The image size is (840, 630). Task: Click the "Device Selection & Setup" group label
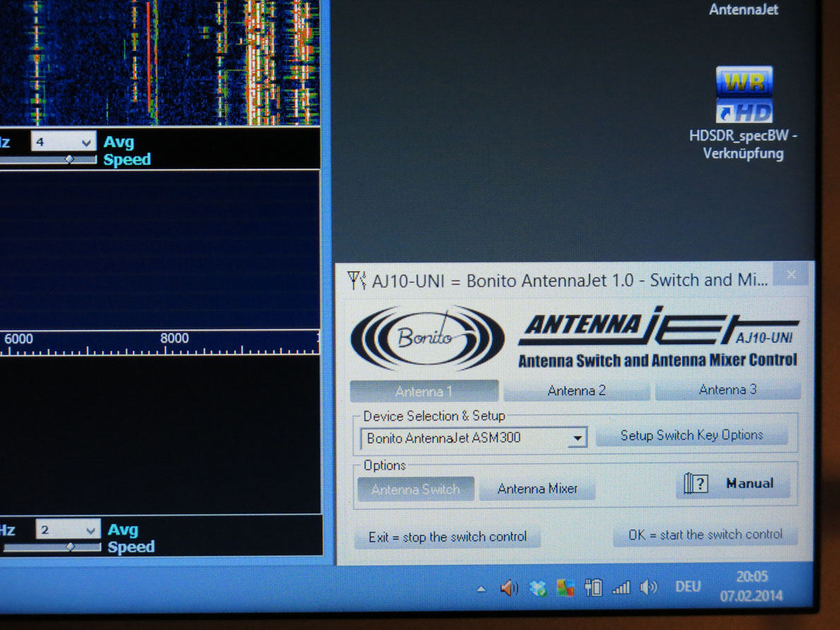coord(434,416)
